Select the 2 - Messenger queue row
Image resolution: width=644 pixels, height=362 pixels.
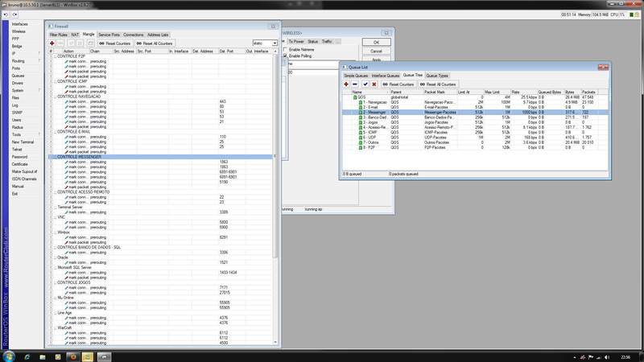point(475,112)
